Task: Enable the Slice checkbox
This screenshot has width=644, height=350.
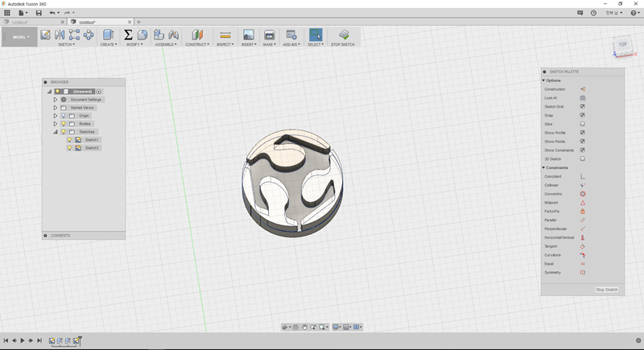Action: (582, 124)
